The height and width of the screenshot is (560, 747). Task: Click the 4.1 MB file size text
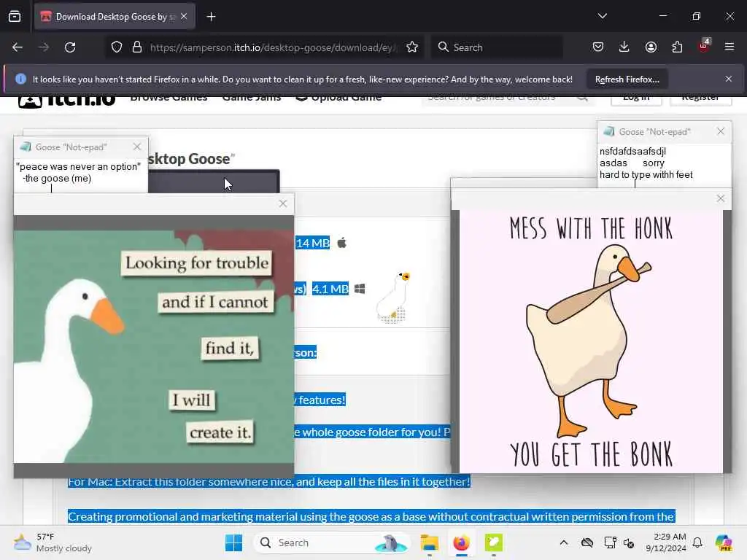[330, 289]
